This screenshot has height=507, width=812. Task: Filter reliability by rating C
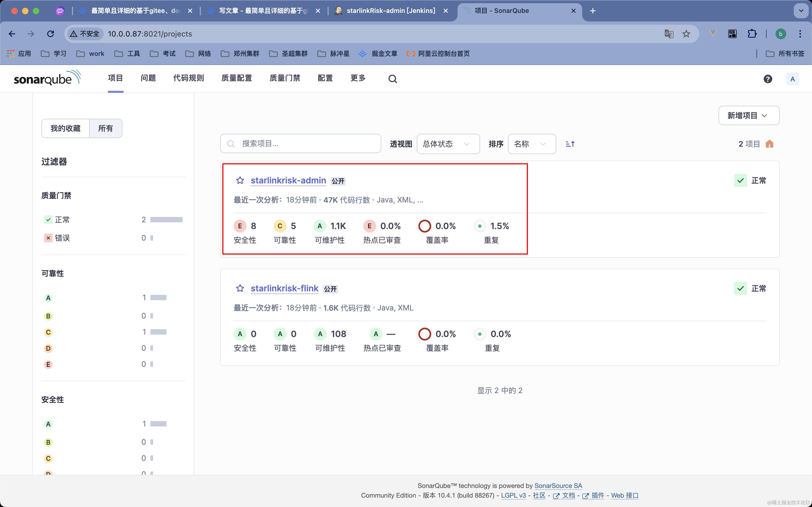(48, 332)
